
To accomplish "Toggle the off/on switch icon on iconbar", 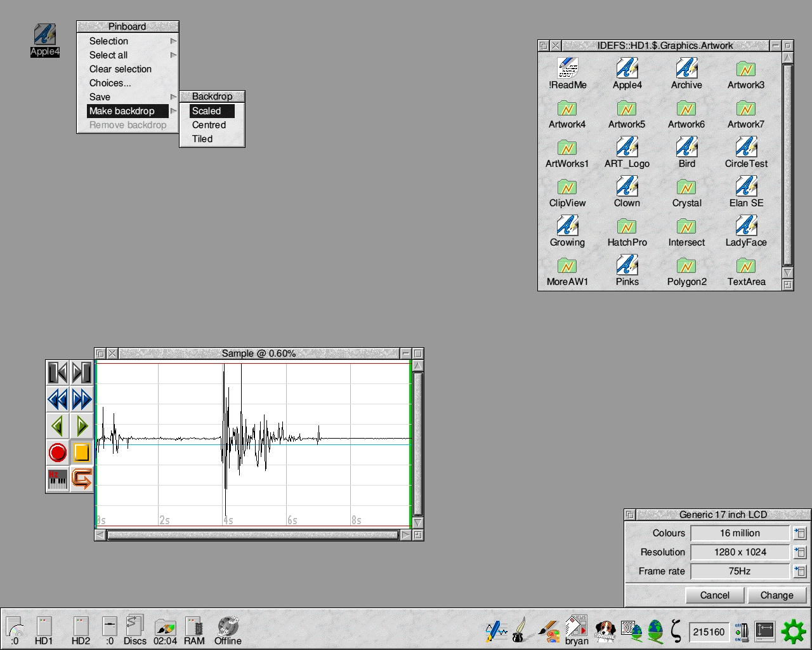I will tap(740, 632).
